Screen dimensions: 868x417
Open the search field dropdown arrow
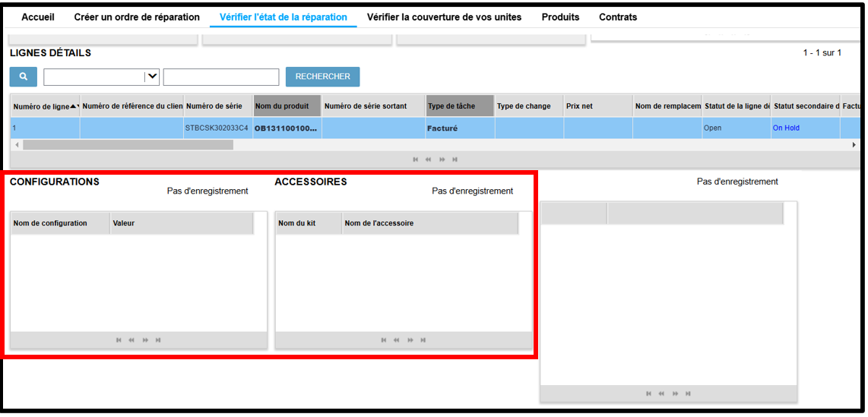(152, 77)
